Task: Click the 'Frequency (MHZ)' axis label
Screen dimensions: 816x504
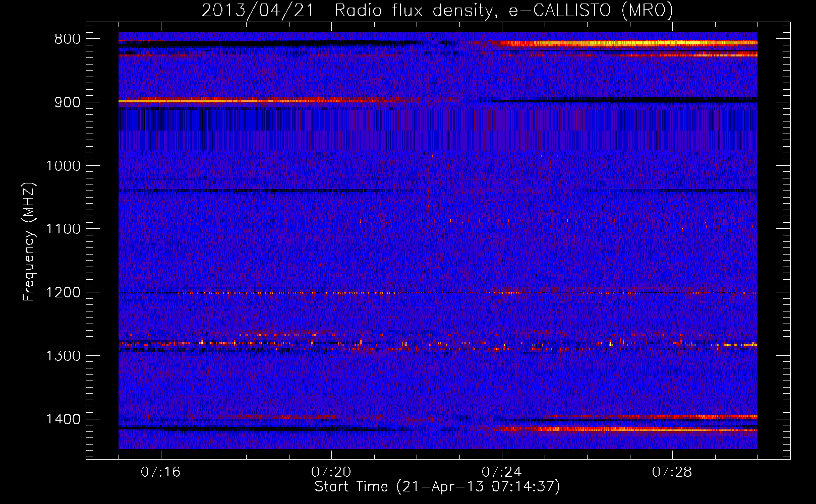Action: (29, 242)
